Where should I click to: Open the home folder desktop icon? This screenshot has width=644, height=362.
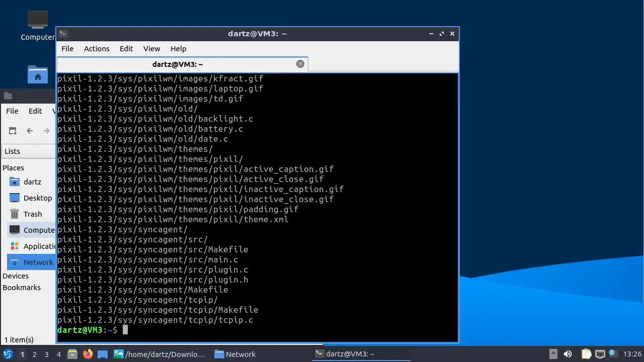pyautogui.click(x=38, y=74)
